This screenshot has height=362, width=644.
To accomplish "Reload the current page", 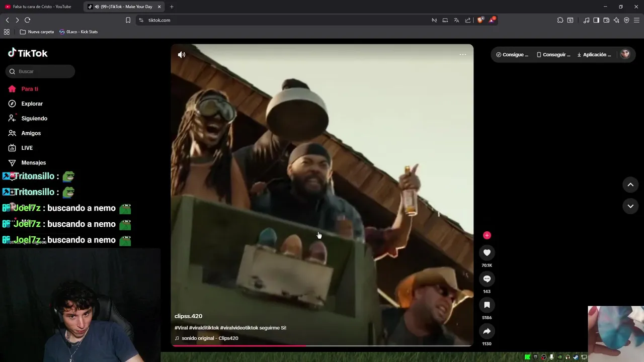I will tap(28, 20).
